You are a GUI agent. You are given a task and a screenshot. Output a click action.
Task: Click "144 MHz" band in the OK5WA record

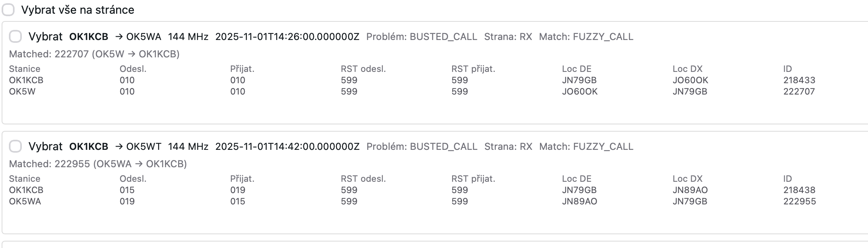pyautogui.click(x=188, y=37)
